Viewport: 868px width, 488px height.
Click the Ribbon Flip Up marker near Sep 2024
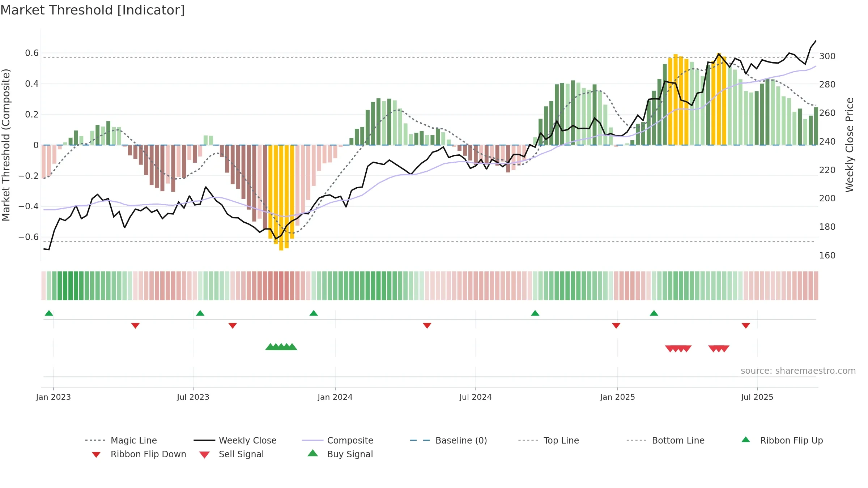(x=535, y=313)
